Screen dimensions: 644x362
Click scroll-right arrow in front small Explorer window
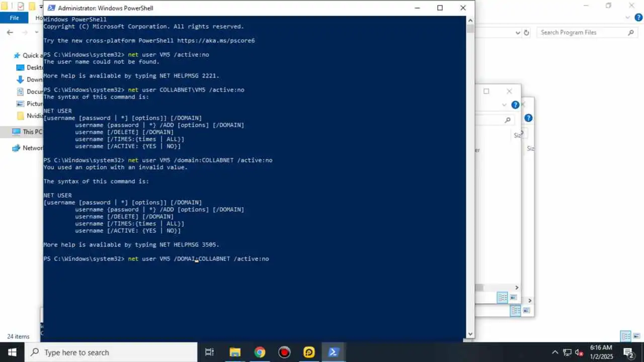click(517, 288)
